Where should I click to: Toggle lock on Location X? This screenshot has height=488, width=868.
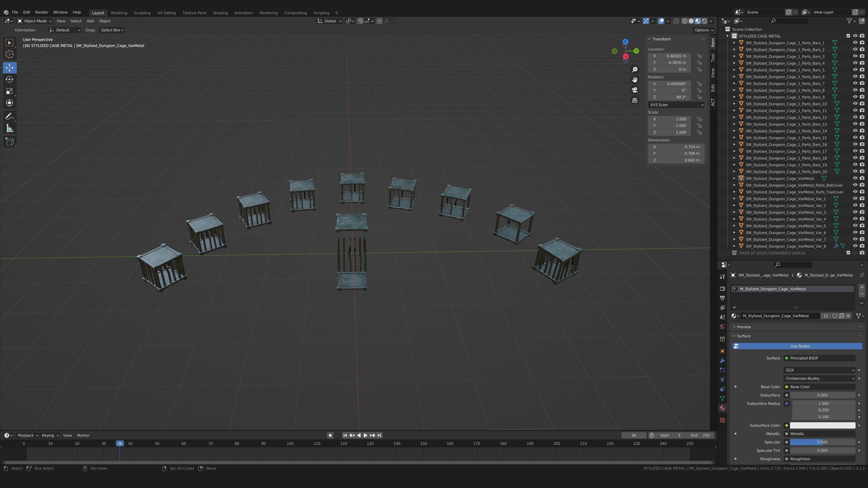coord(700,56)
